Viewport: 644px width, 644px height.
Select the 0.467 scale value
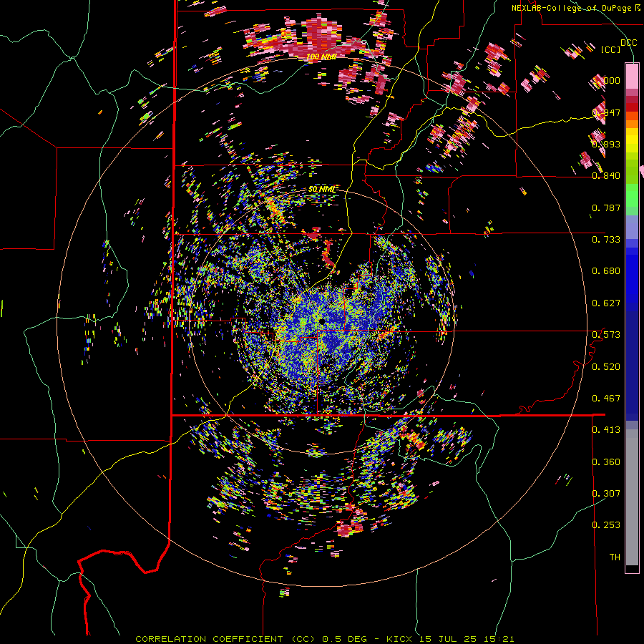606,399
